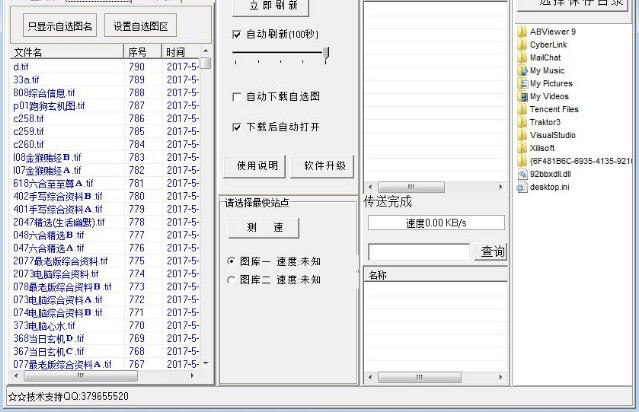639x412 pixels.
Task: Click the search input field beside 查询
Action: tap(419, 252)
